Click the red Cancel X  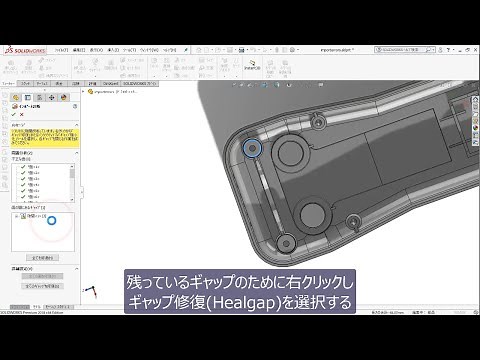click(x=22, y=114)
